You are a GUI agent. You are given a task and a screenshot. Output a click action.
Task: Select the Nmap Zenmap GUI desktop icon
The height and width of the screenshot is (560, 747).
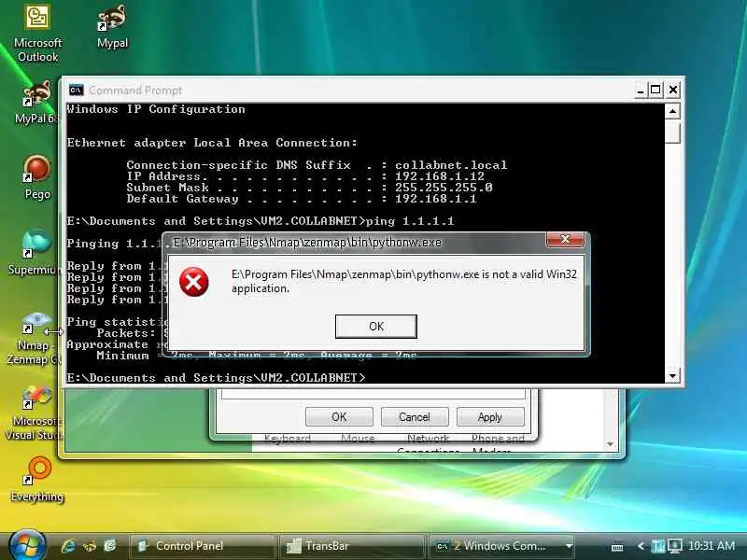point(35,339)
